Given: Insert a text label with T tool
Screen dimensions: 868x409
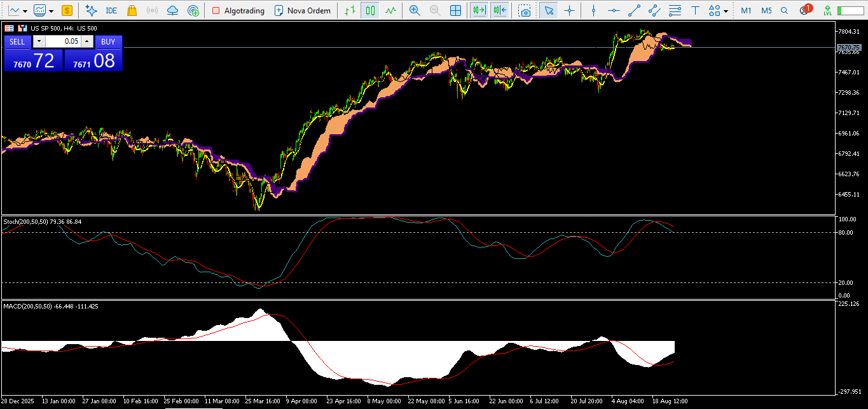Looking at the screenshot, I should coord(695,10).
